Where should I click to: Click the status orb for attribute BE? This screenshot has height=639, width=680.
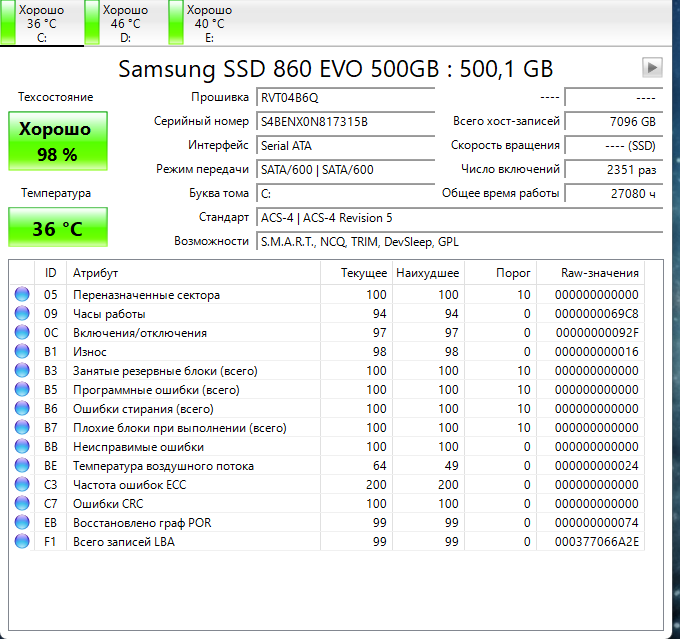(x=22, y=465)
